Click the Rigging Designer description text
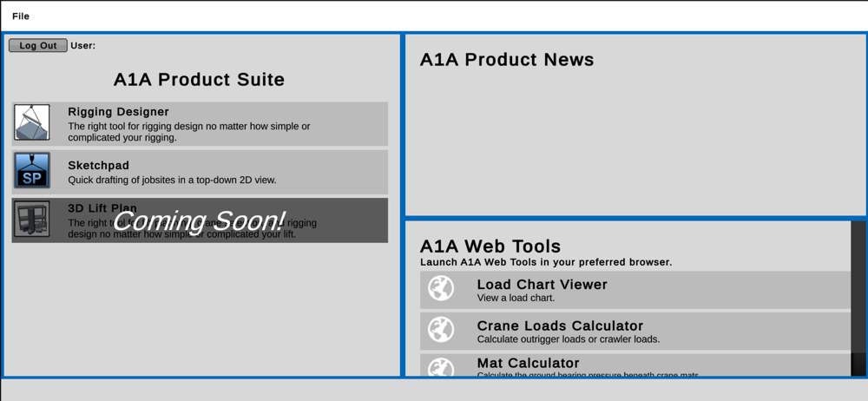This screenshot has height=401, width=868. click(x=189, y=132)
